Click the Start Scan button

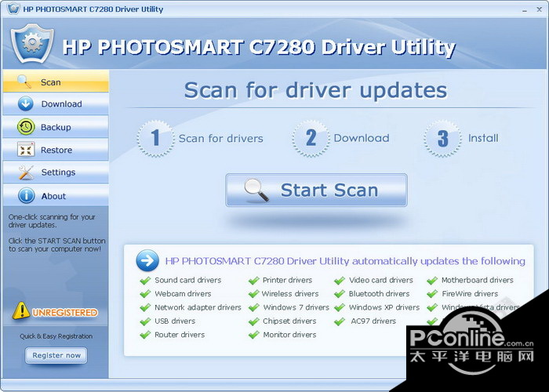317,190
